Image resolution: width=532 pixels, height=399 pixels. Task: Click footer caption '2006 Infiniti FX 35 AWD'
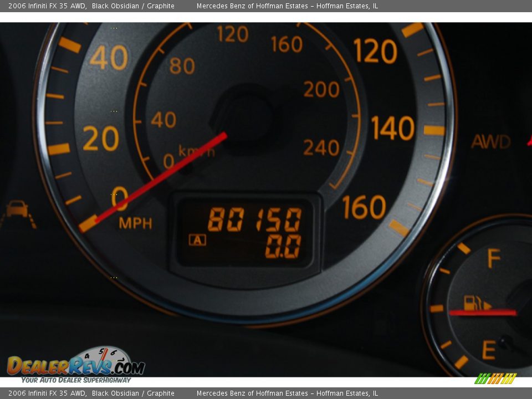click(x=47, y=393)
